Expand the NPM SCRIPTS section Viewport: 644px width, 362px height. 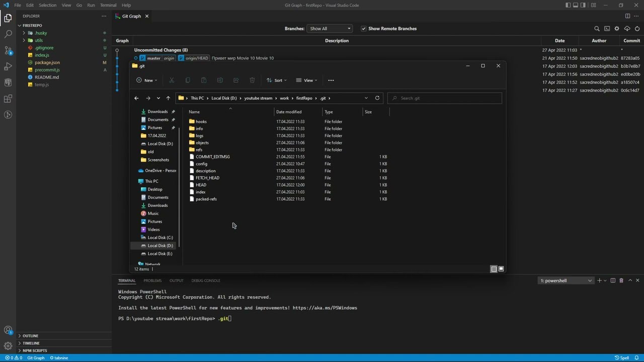35,350
